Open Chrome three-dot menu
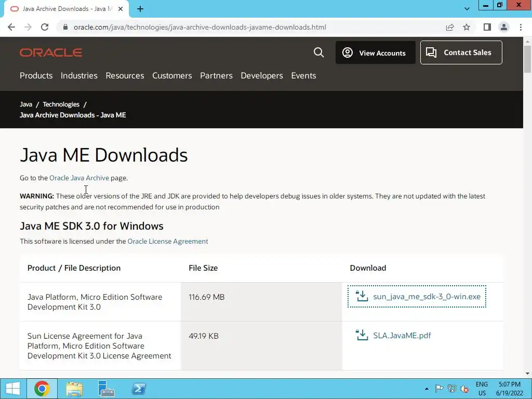The height and width of the screenshot is (399, 532). coord(521,27)
